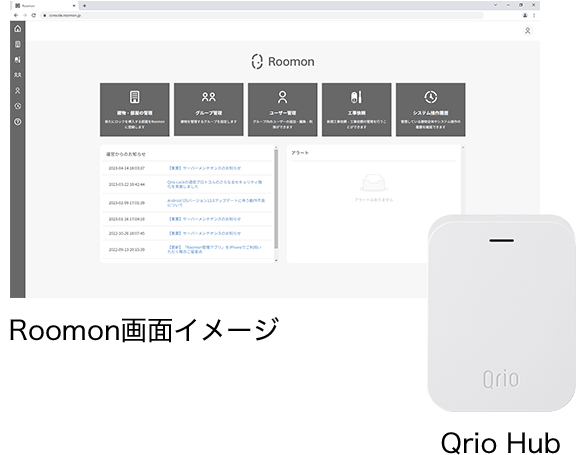Open the clock history icon in sidebar

(18, 106)
